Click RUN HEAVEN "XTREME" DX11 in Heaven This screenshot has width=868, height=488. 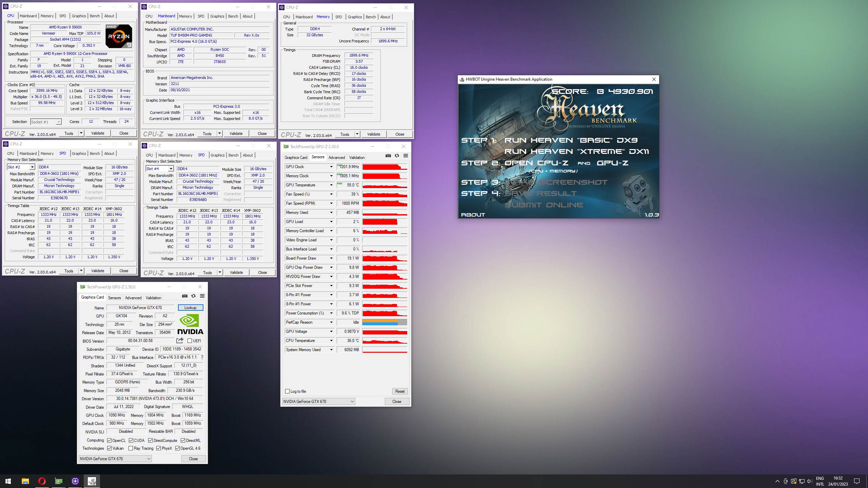tap(577, 151)
